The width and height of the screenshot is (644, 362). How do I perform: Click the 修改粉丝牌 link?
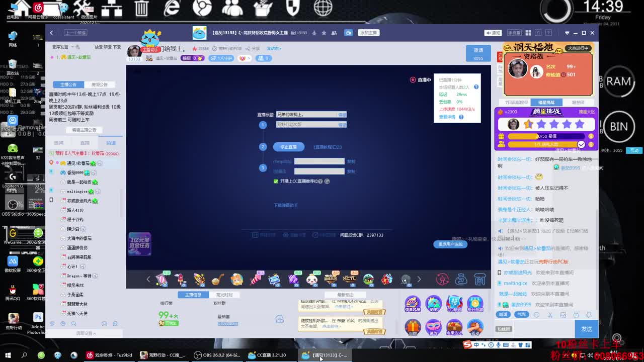[228, 324]
